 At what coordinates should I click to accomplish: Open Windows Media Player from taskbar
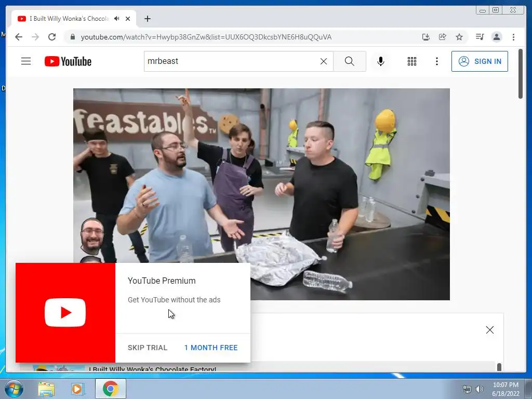(x=77, y=389)
